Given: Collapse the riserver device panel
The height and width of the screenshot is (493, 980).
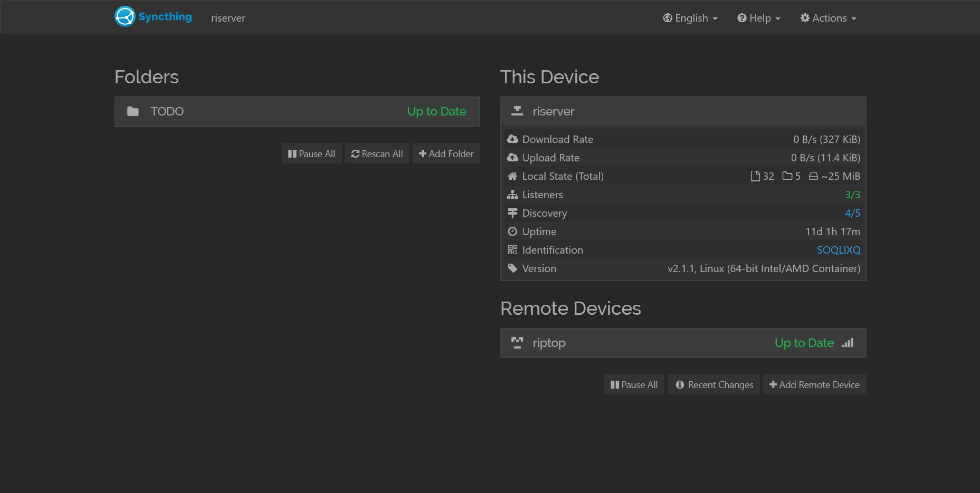Looking at the screenshot, I should click(x=683, y=111).
